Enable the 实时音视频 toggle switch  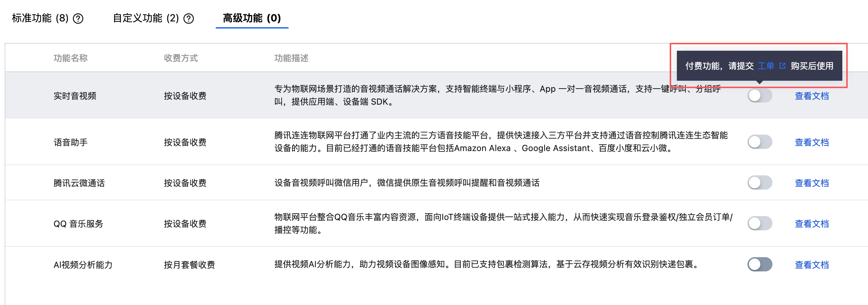pyautogui.click(x=760, y=96)
